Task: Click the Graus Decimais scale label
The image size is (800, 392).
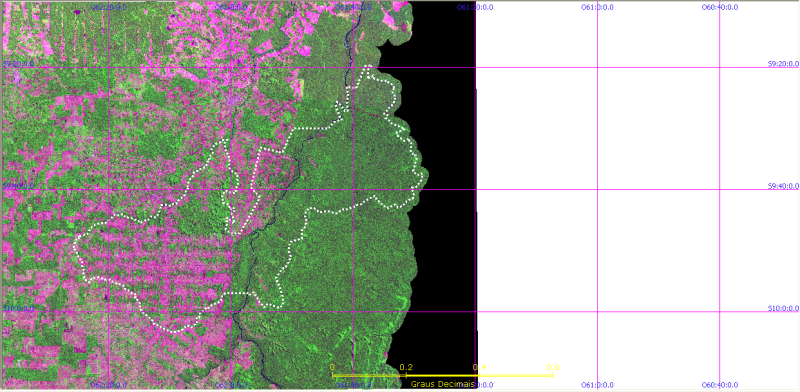Action: tap(442, 383)
